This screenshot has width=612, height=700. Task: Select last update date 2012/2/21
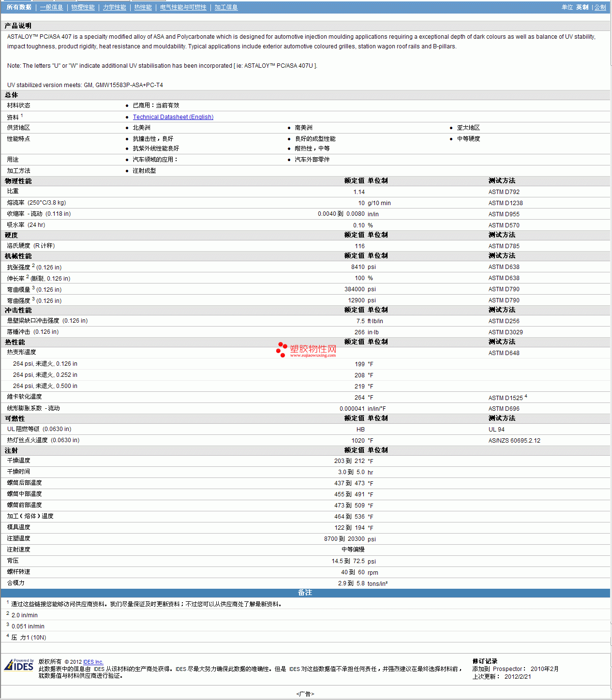click(x=518, y=677)
